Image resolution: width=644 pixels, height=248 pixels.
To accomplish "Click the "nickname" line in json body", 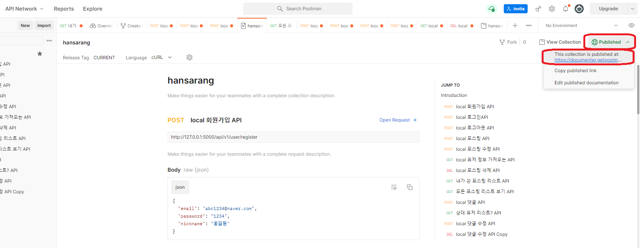I will pyautogui.click(x=204, y=224).
